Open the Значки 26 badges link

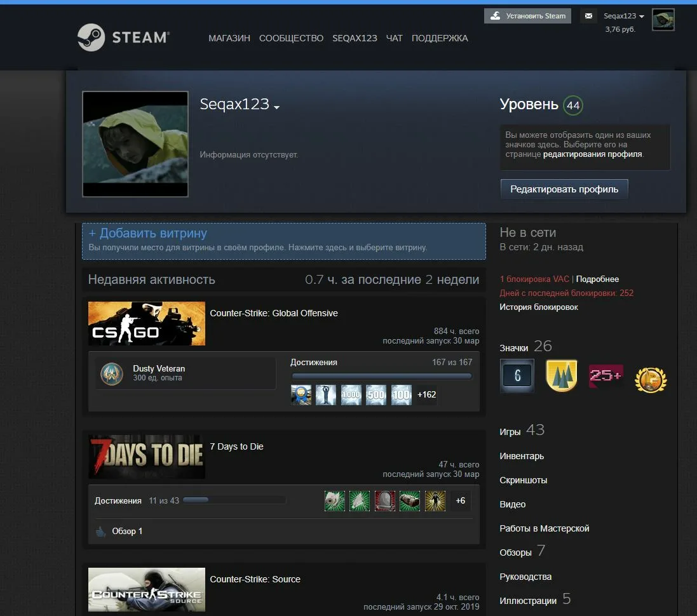click(526, 346)
